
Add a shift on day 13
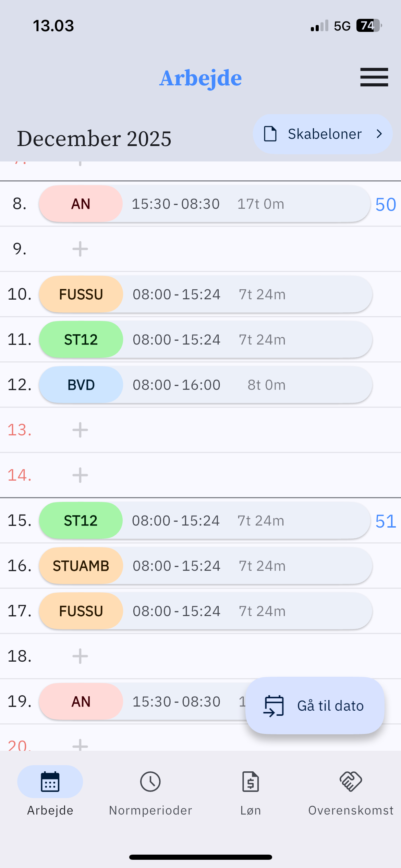click(80, 430)
